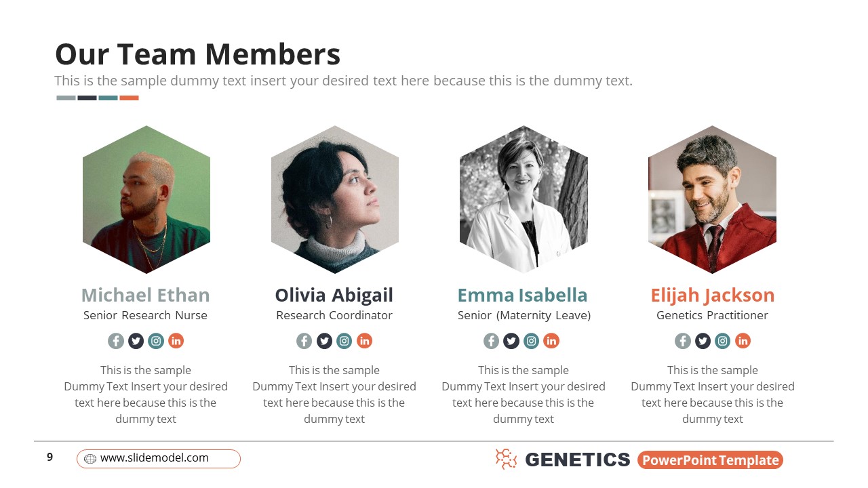Image resolution: width=868 pixels, height=488 pixels.
Task: Click the globe icon beside website URL
Action: (90, 459)
